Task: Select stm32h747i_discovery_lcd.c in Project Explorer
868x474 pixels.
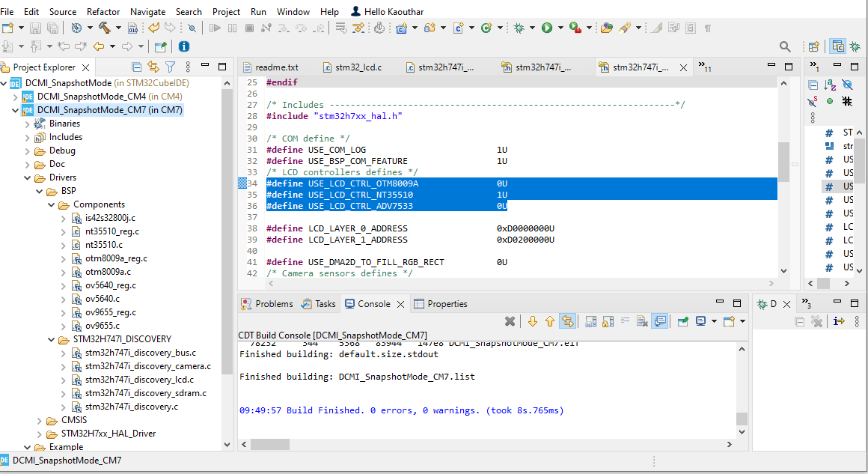Action: (139, 380)
